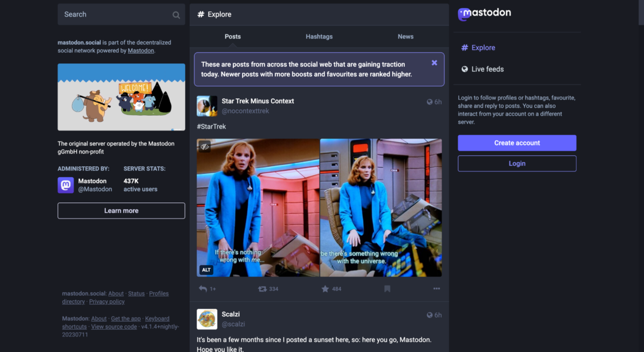
Task: Boost the Star Trek Minus Context post
Action: click(262, 289)
